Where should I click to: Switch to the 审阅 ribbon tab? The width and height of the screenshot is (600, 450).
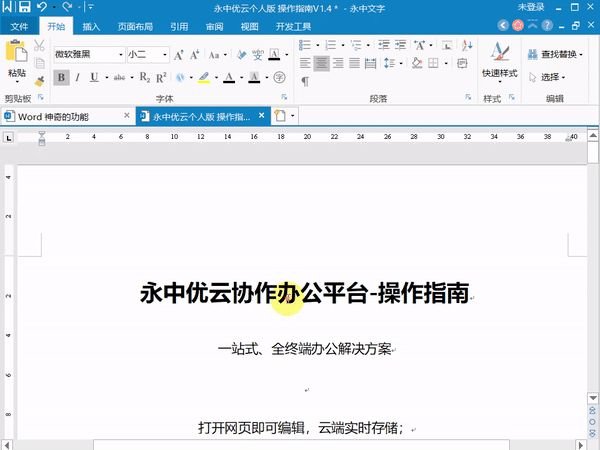tap(214, 26)
